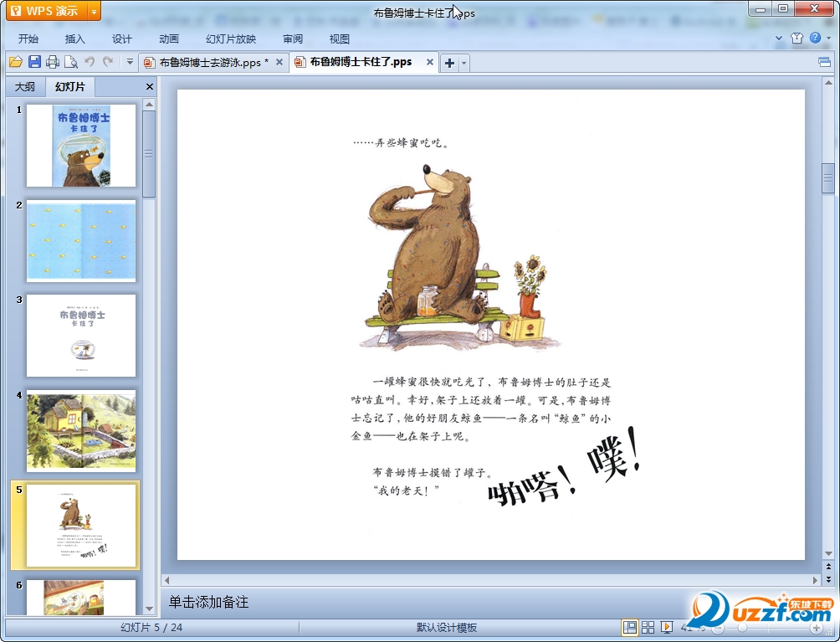Click the 啪嗒! 噗! text on the slide
Viewport: 840px width, 642px height.
click(x=564, y=469)
